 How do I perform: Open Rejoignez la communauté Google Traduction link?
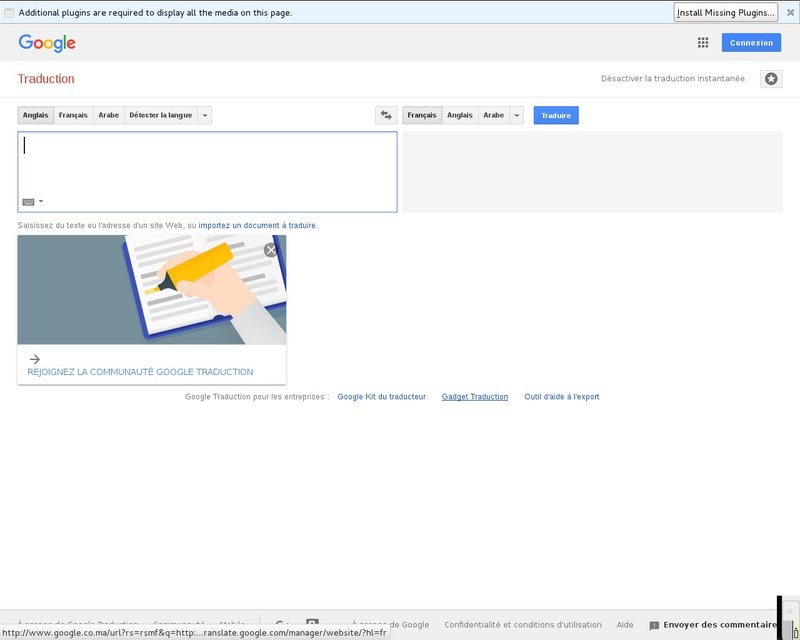click(x=140, y=372)
